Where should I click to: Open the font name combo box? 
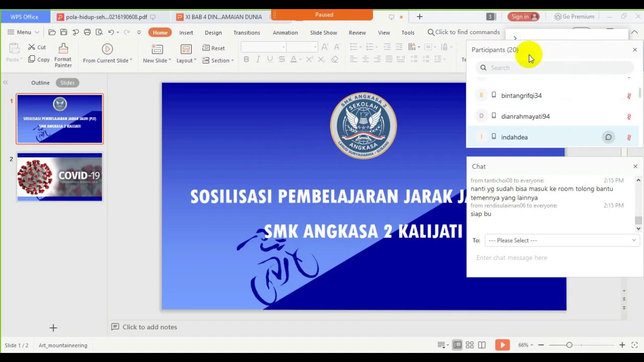point(264,47)
